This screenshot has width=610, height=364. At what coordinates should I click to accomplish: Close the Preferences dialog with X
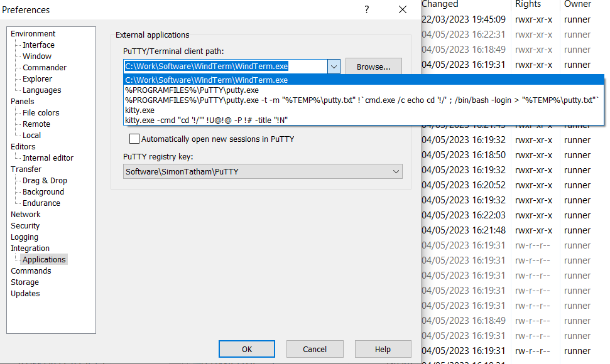pos(403,9)
